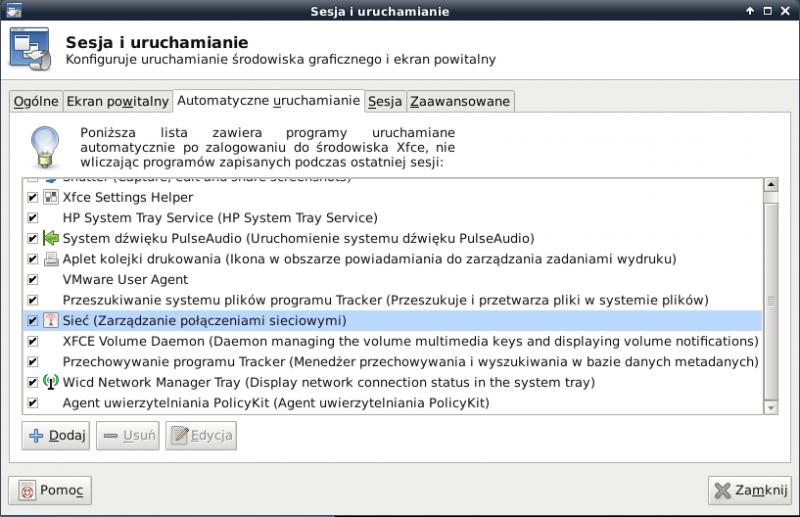Click the printer icon for Aplet kolejki drukowania
This screenshot has height=517, width=800.
(x=51, y=259)
